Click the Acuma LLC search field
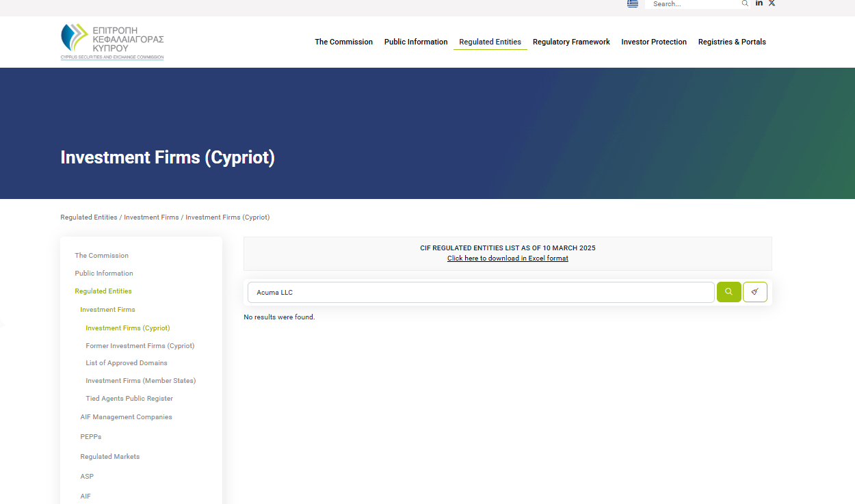This screenshot has height=504, width=855. 480,293
